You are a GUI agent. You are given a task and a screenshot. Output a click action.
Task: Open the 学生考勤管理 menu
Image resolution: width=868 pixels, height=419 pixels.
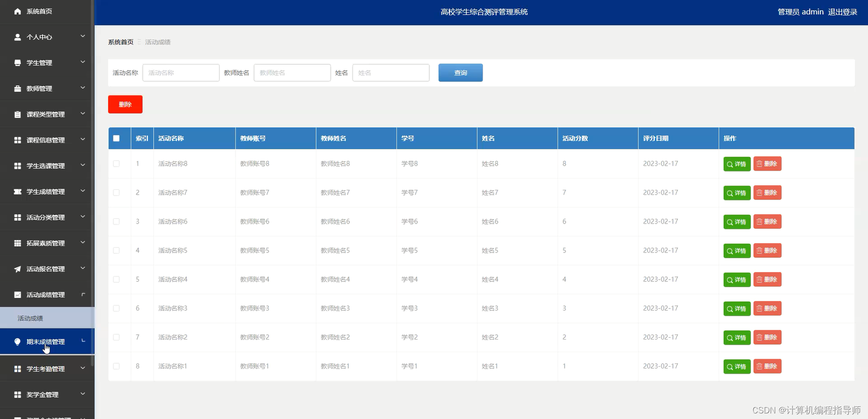[x=47, y=369]
